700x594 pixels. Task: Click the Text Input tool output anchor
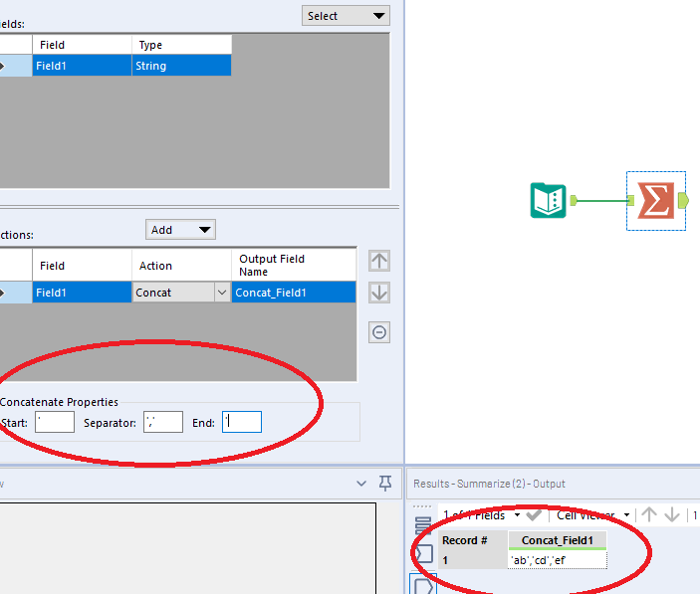574,201
